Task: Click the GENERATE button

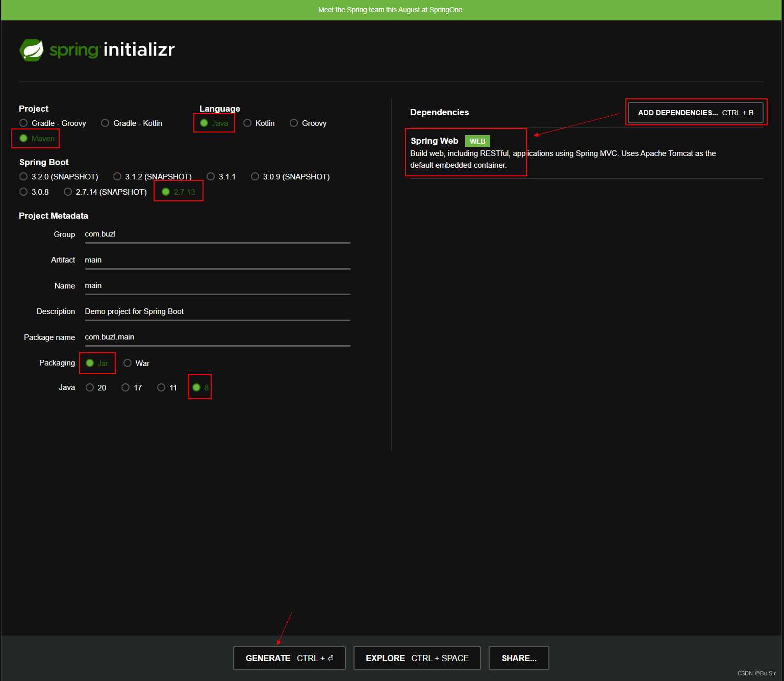Action: pyautogui.click(x=289, y=658)
